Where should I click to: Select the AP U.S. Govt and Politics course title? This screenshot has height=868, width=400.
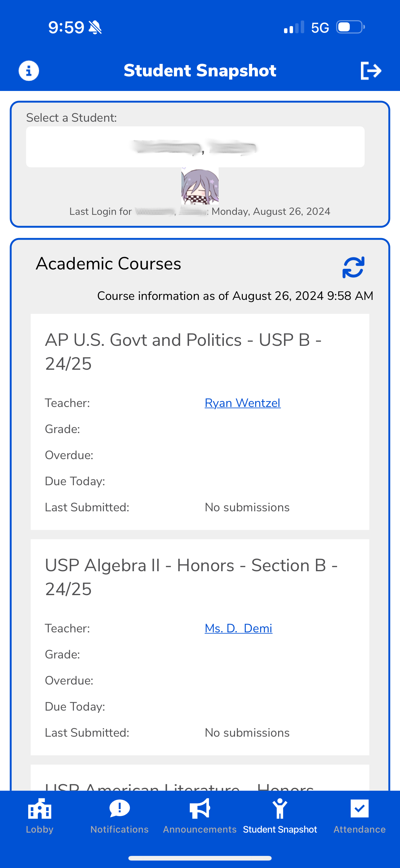[183, 351]
